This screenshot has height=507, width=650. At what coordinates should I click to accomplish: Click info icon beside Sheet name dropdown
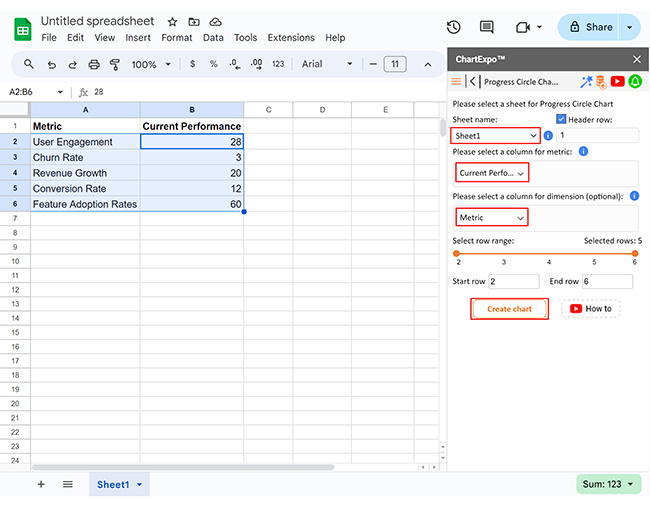548,136
